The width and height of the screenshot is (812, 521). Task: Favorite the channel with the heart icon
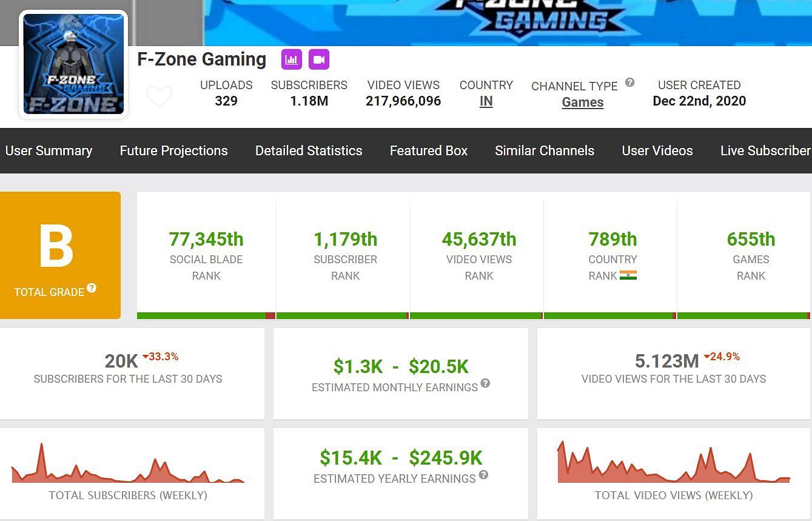(x=159, y=97)
